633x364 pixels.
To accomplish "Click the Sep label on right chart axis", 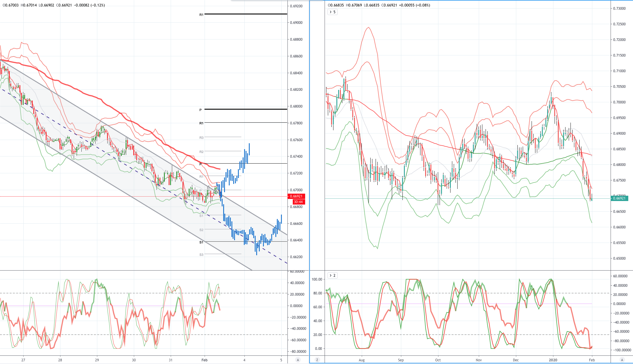I will [401, 360].
